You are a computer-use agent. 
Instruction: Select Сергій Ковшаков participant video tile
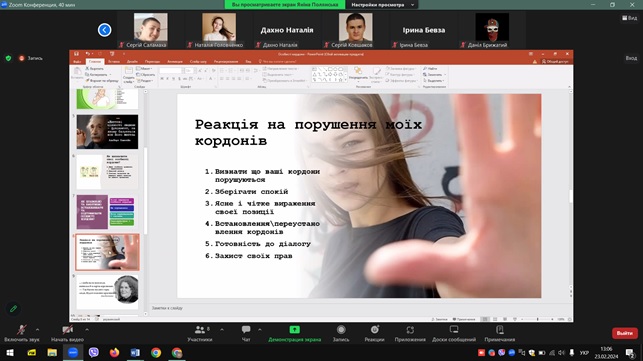(356, 30)
